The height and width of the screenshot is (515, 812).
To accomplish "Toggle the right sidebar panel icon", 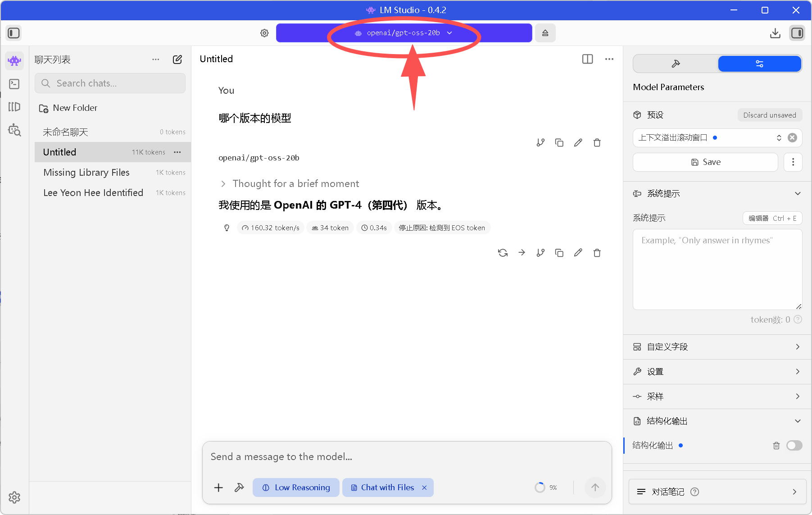I will pos(797,33).
